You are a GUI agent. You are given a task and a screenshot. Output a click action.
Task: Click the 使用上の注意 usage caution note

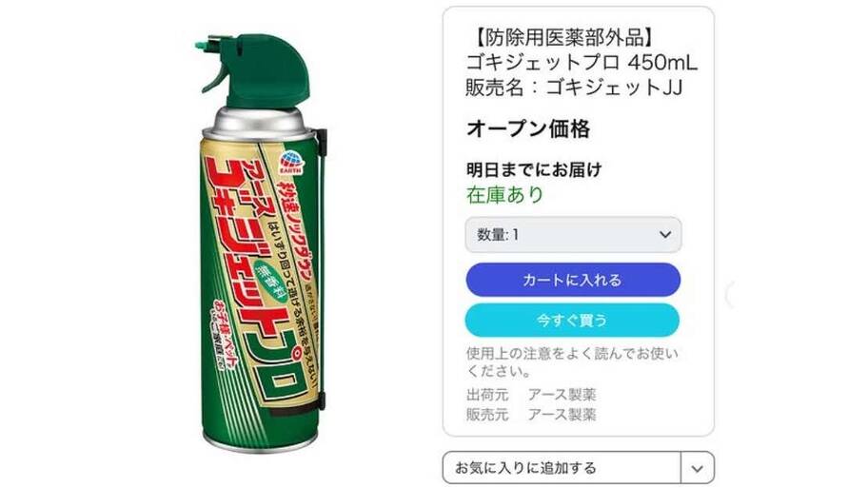point(572,361)
